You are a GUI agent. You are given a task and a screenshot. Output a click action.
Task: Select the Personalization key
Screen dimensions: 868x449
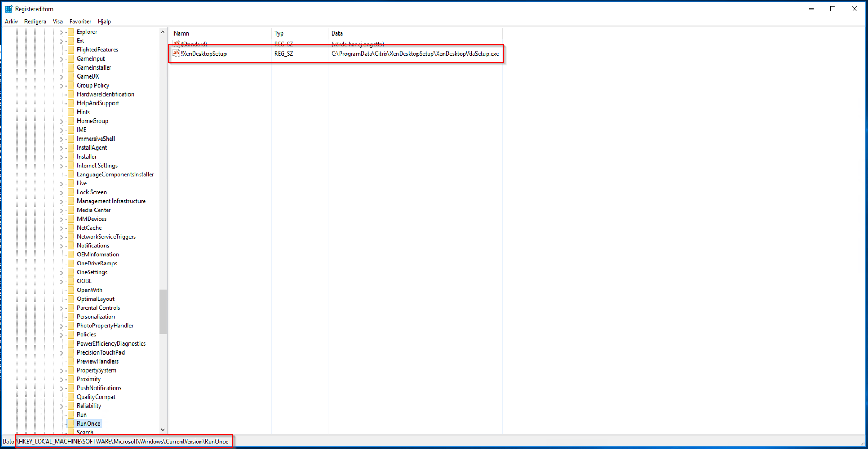[x=96, y=317]
